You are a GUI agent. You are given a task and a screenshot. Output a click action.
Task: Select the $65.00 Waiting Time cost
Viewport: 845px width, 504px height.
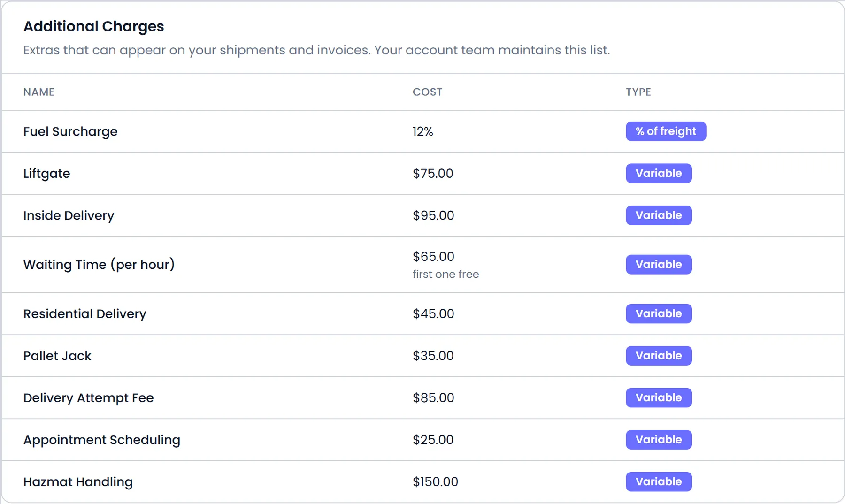point(433,256)
